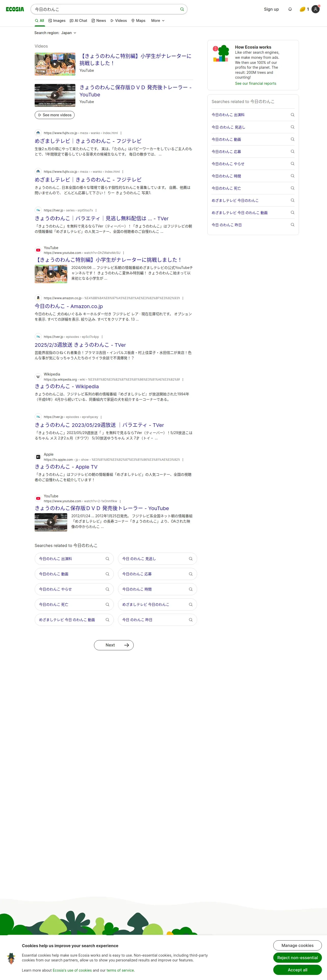327x980 pixels.
Task: Click bottom related search めざましテレビ 今日のわんこ
Action: [x=157, y=604]
